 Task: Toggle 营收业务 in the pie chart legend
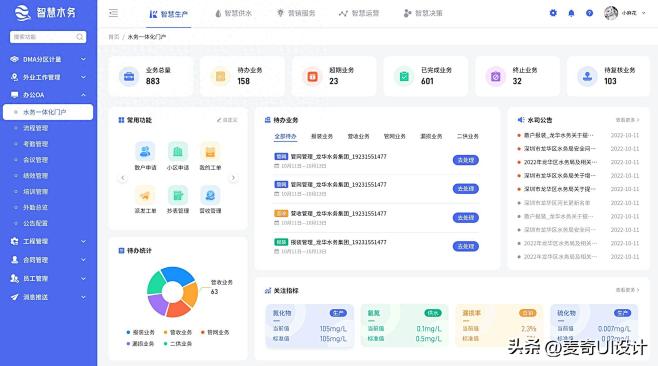click(x=178, y=332)
